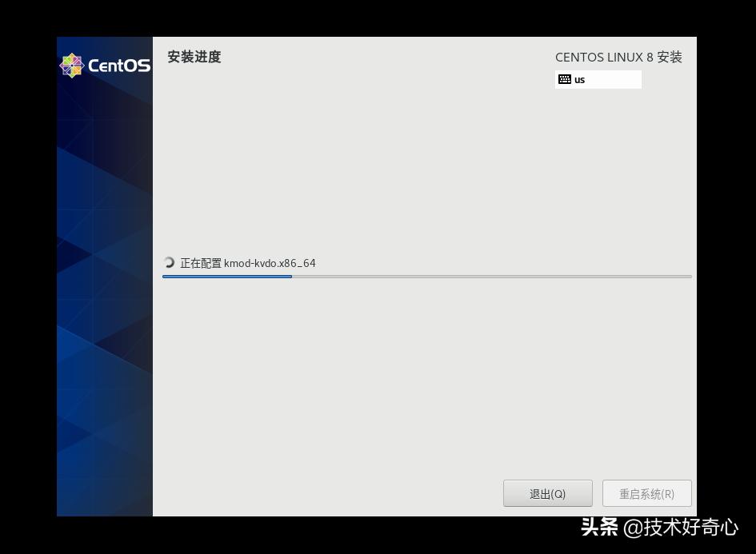Screen dimensions: 756x554
Task: Click the 正在配置 kmod-kvdo.x86_64 status text
Action: coord(248,262)
